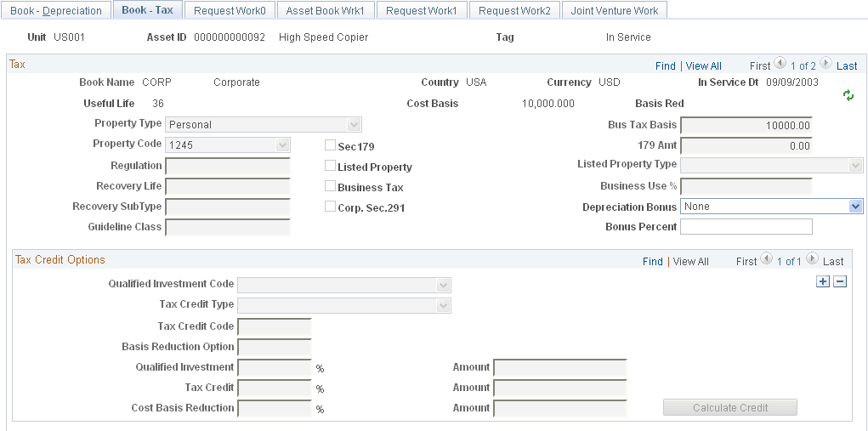The height and width of the screenshot is (431, 868).
Task: Open the Asset Book Wrk1 tab
Action: (x=326, y=10)
